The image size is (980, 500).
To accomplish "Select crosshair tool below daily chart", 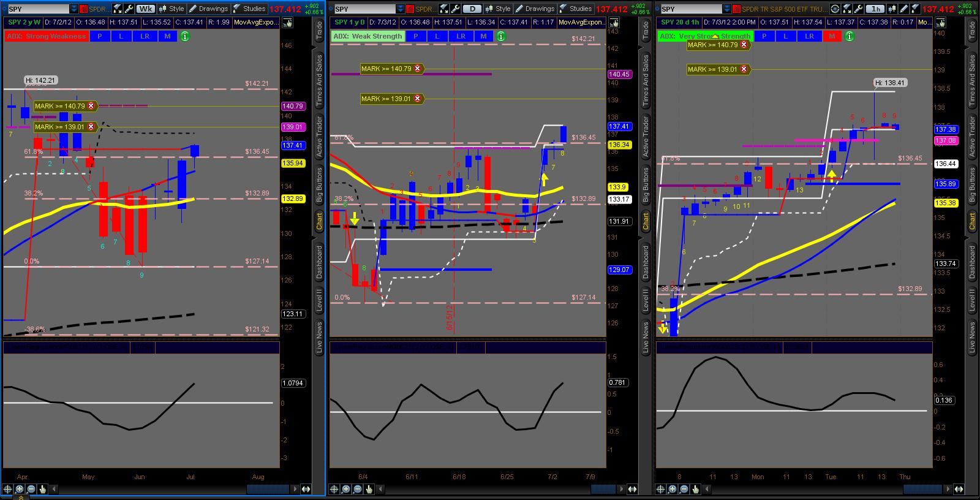I will [x=334, y=489].
